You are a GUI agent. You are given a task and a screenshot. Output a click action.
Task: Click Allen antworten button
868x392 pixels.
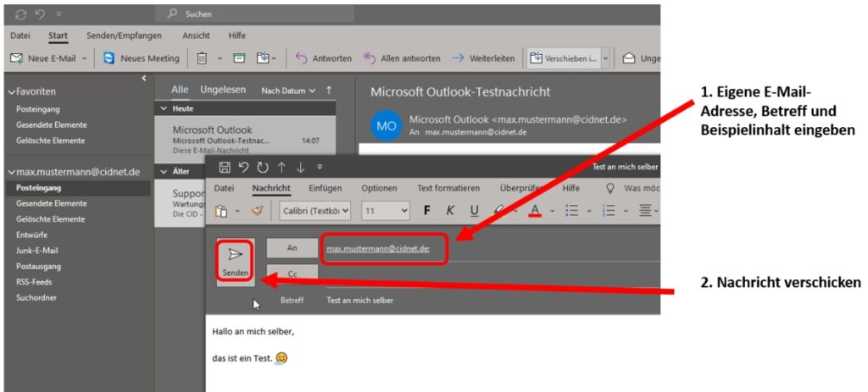[402, 58]
